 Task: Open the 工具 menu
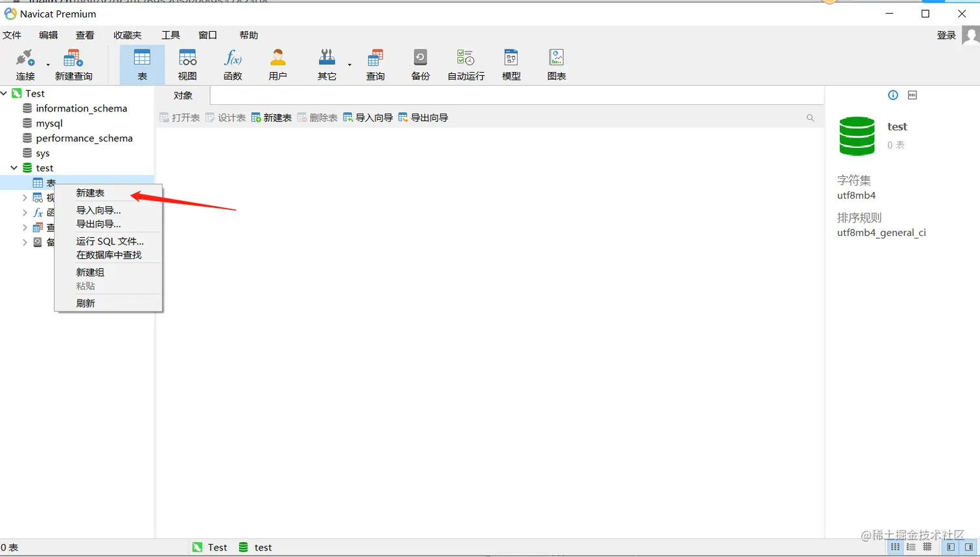(x=170, y=35)
